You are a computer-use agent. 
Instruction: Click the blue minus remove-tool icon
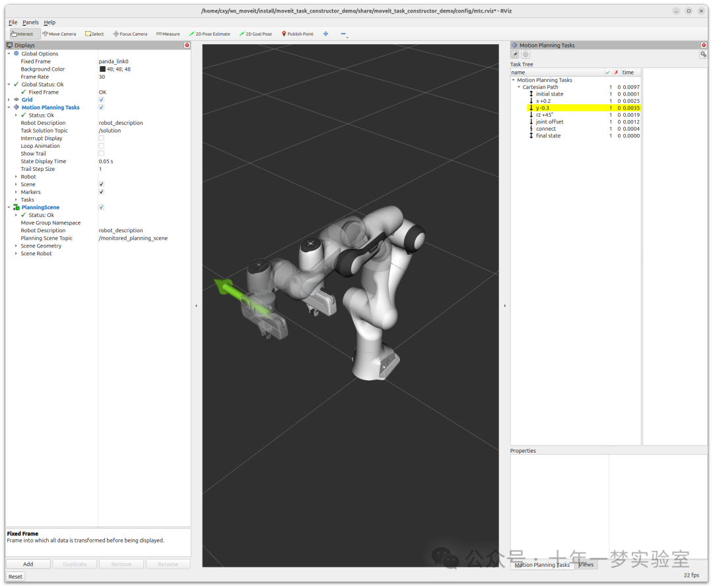343,34
